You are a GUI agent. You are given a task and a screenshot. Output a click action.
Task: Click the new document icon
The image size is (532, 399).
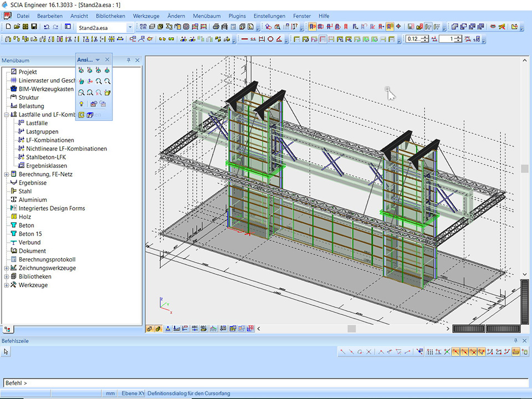coord(8,27)
